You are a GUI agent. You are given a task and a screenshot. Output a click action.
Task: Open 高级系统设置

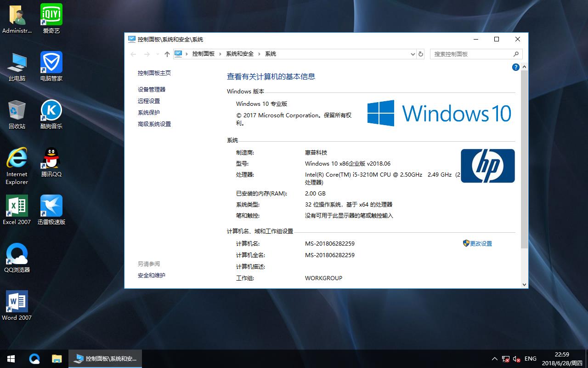pyautogui.click(x=155, y=124)
